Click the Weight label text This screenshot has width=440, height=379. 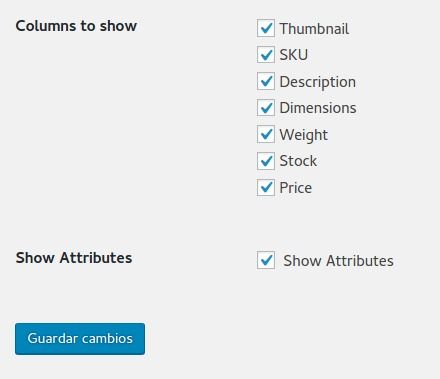(304, 135)
